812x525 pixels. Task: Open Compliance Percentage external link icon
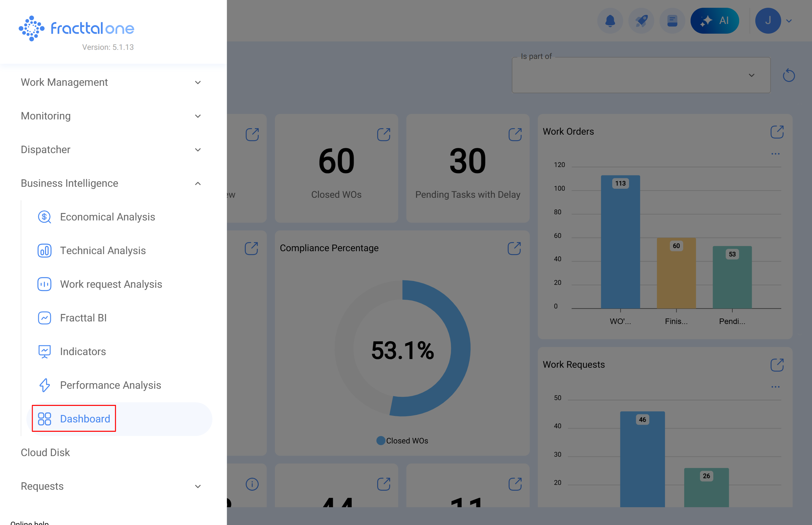coord(514,249)
